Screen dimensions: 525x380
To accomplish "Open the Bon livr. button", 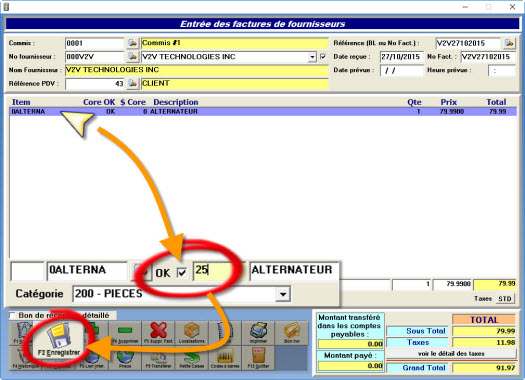I will [291, 333].
